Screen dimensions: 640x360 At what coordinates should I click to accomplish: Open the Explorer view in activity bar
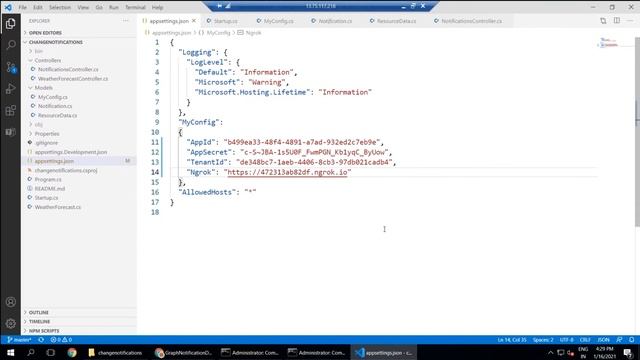pyautogui.click(x=11, y=23)
